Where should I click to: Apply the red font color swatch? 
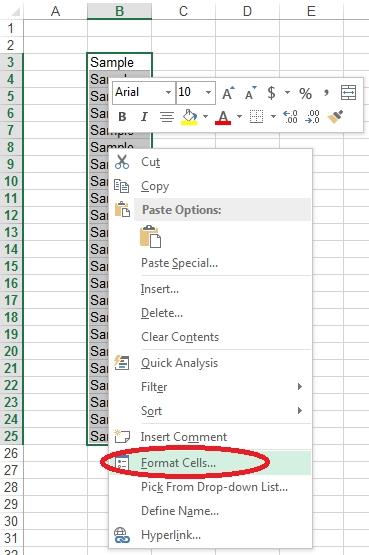[x=223, y=117]
